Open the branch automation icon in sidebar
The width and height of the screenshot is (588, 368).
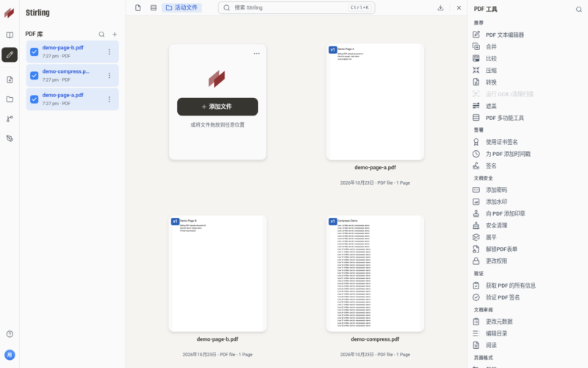(x=10, y=119)
